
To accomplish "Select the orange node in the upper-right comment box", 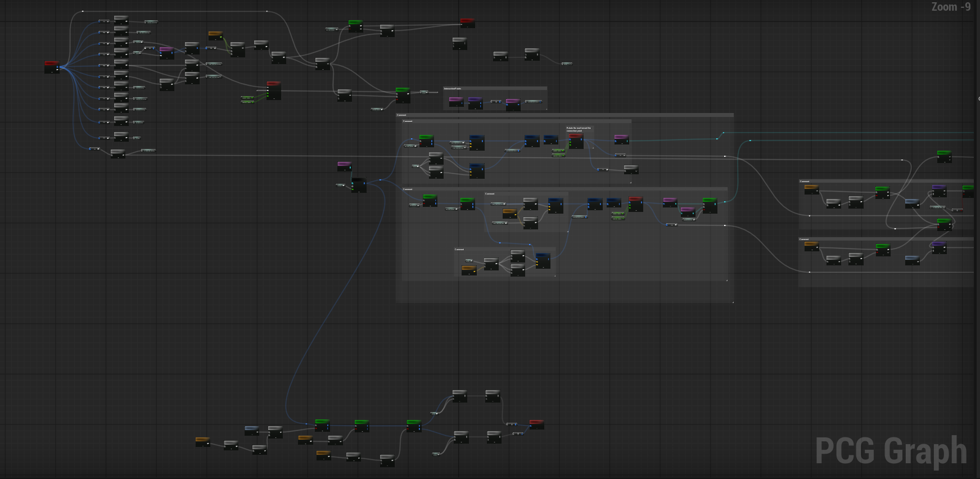I will (x=811, y=189).
